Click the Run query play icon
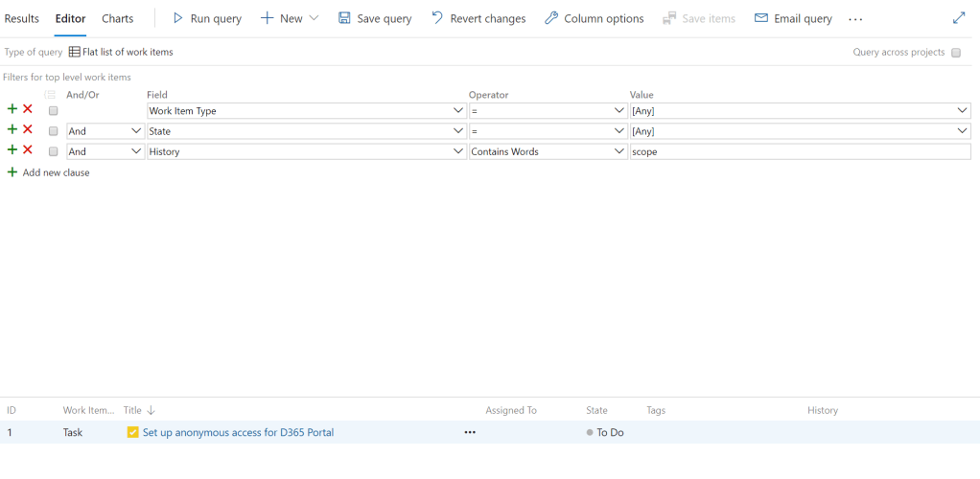Viewport: 980px width, 479px height. [x=177, y=18]
